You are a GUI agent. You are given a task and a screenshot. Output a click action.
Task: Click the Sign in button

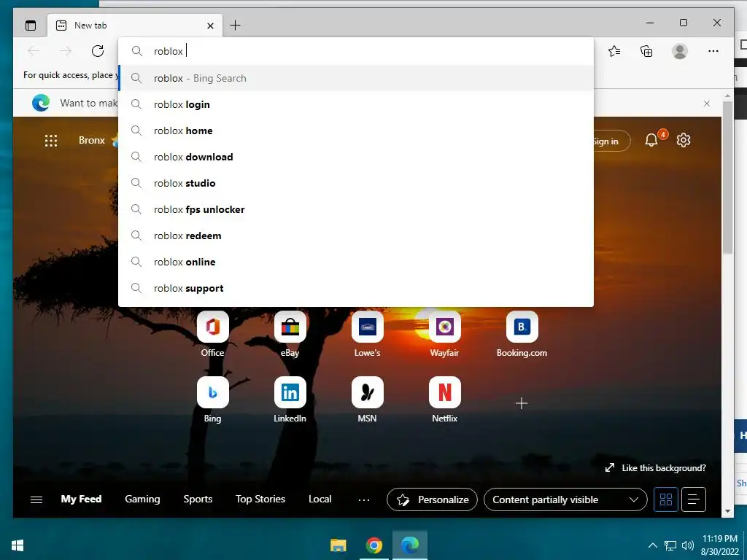611,141
